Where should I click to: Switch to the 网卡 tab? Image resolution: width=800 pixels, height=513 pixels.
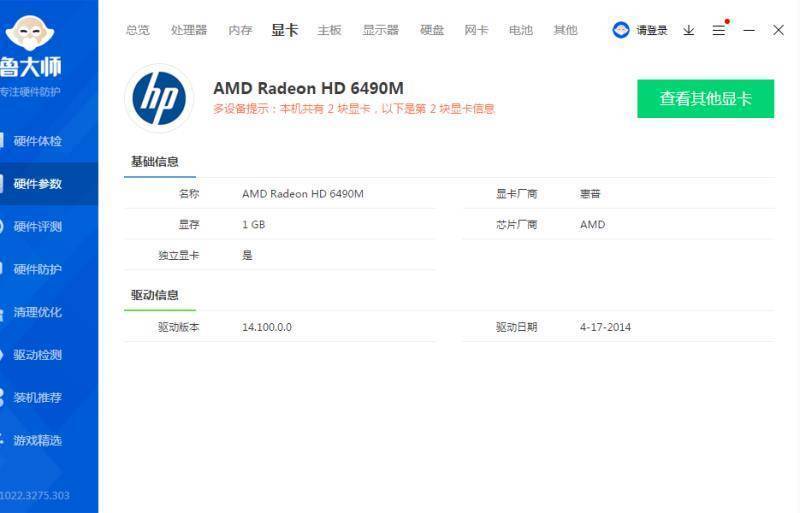coord(476,30)
